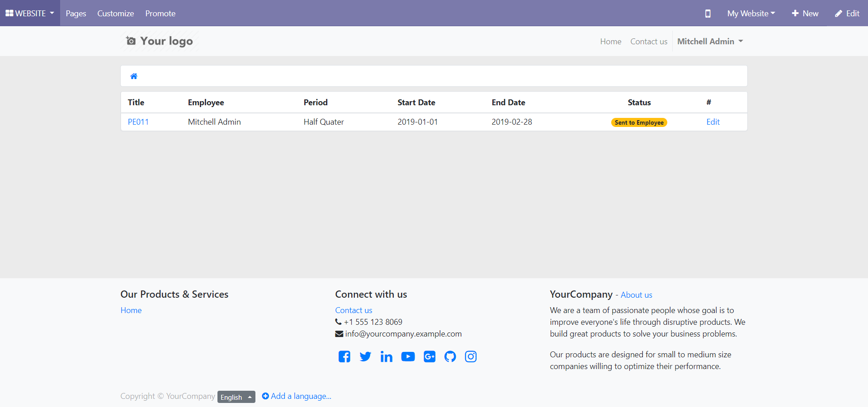Viewport: 868px width, 407px height.
Task: Open the Instagram social icon
Action: 471,357
